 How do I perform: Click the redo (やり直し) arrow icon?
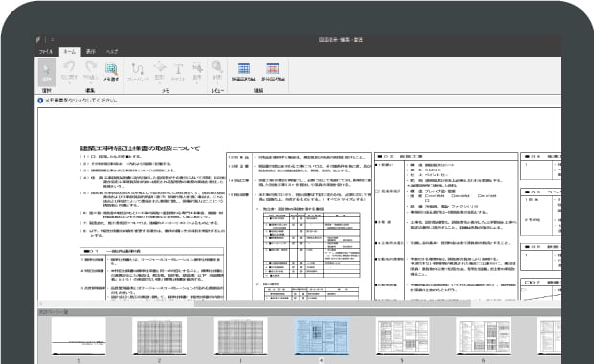click(90, 67)
